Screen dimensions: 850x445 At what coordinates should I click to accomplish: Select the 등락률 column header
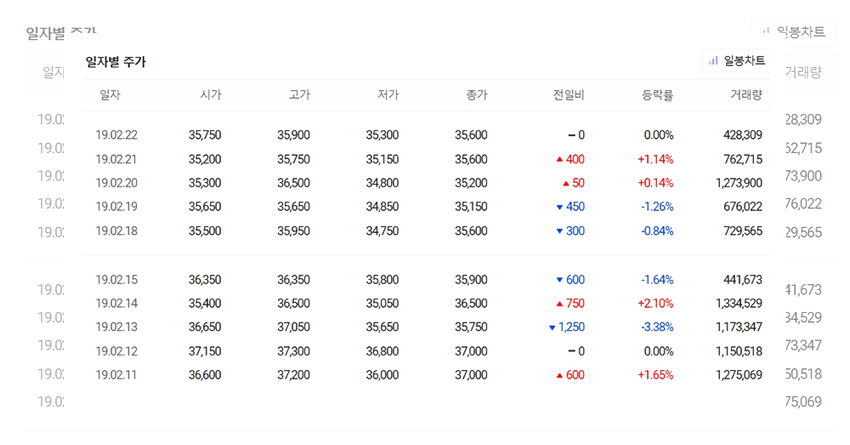click(658, 95)
